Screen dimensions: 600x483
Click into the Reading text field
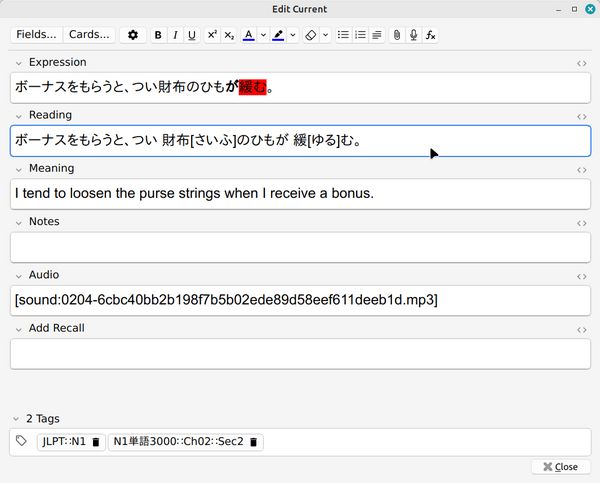[300, 140]
